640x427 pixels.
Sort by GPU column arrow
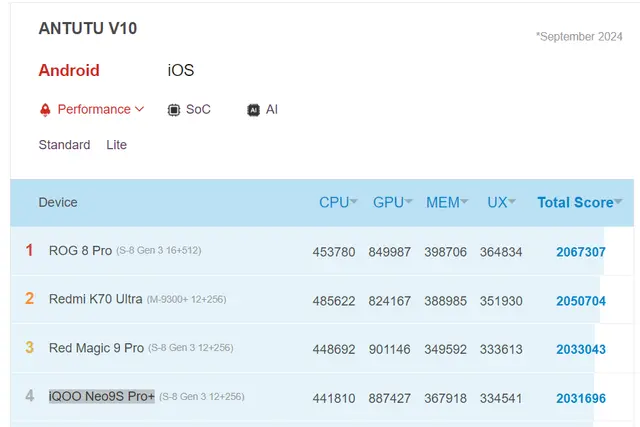tap(408, 203)
